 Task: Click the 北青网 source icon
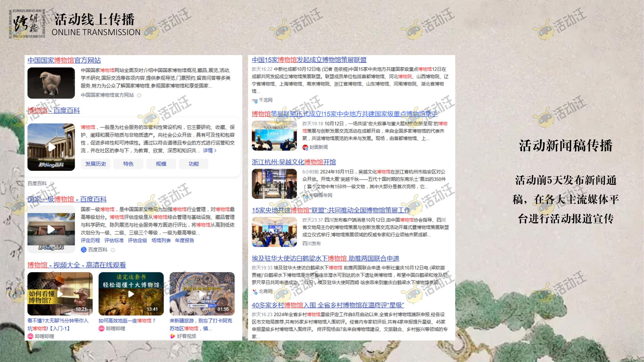click(254, 291)
